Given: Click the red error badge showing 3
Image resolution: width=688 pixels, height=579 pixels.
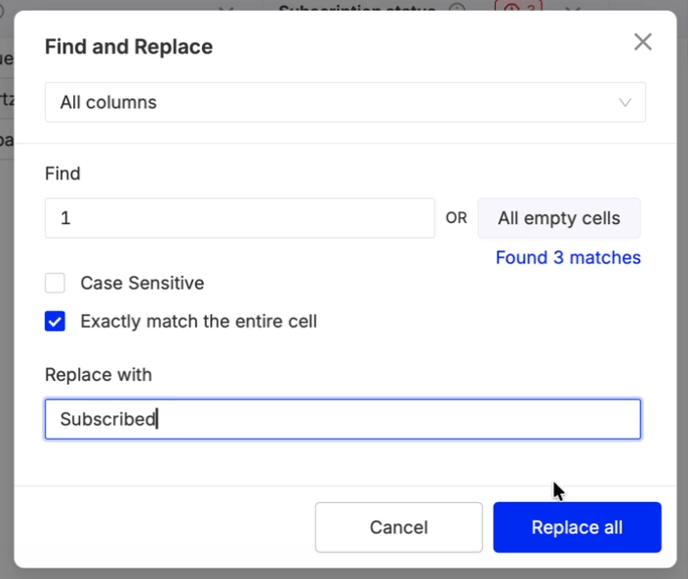Looking at the screenshot, I should [x=518, y=9].
